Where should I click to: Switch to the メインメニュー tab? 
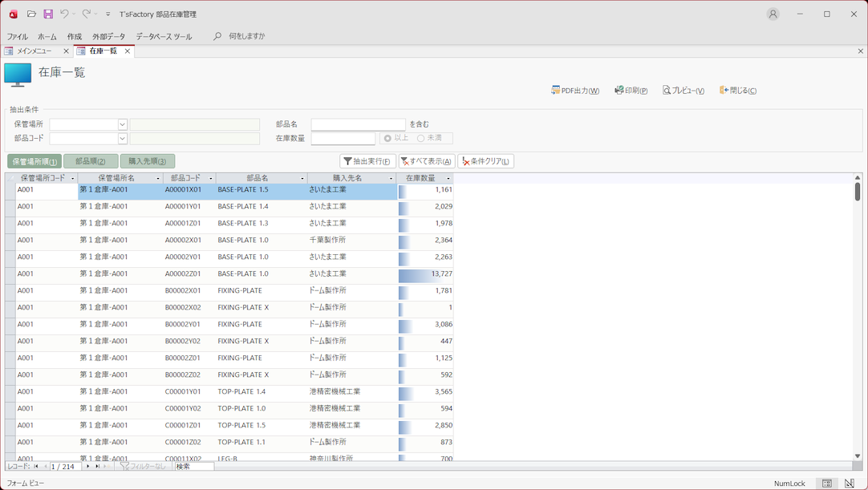pos(34,51)
